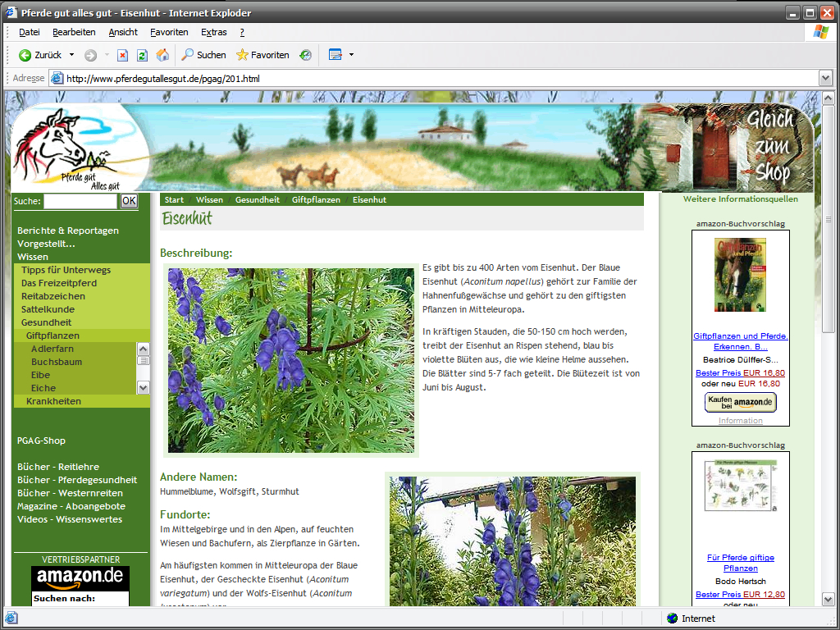The width and height of the screenshot is (840, 630).
Task: Open Eiche plant entry
Action: pyautogui.click(x=43, y=388)
